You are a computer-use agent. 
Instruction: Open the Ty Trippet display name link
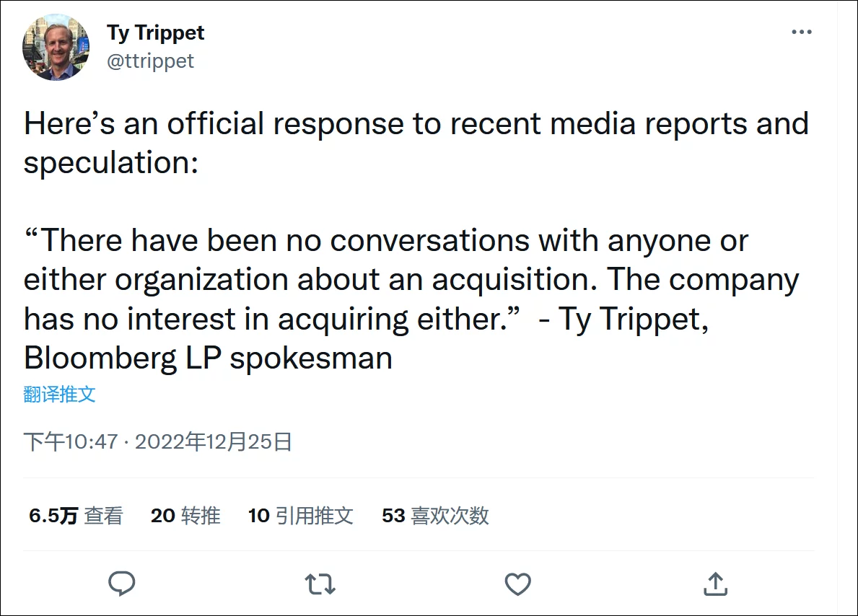click(156, 33)
